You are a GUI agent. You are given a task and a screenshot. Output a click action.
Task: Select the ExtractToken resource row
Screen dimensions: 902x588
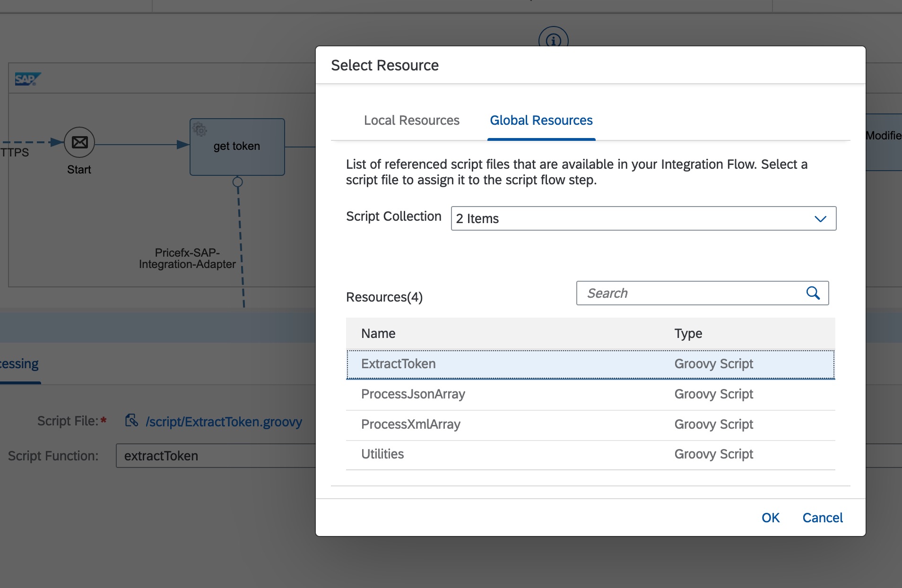(x=590, y=364)
